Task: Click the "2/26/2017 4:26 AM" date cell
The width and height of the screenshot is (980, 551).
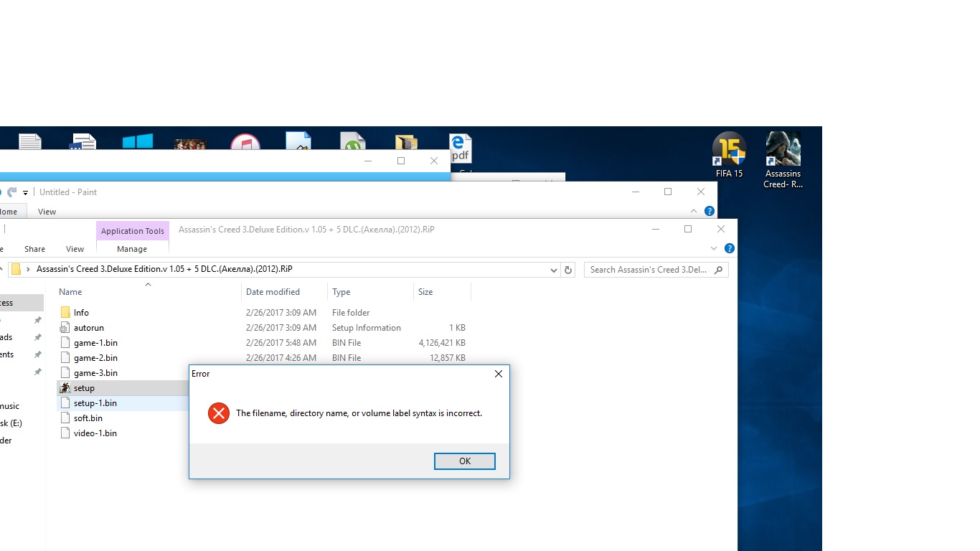Action: [x=281, y=358]
